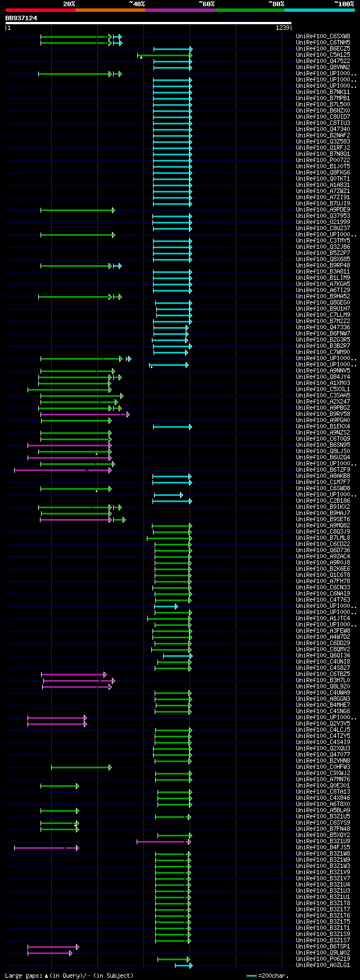
Task: Click the green alignment bar in the UniRef100_A9PDE9 row
Action: (78, 210)
